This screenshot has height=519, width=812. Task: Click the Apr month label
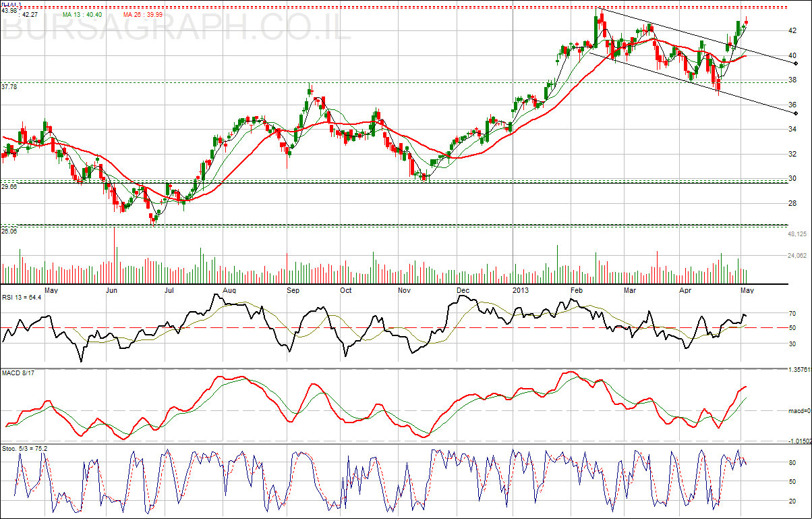tap(685, 290)
